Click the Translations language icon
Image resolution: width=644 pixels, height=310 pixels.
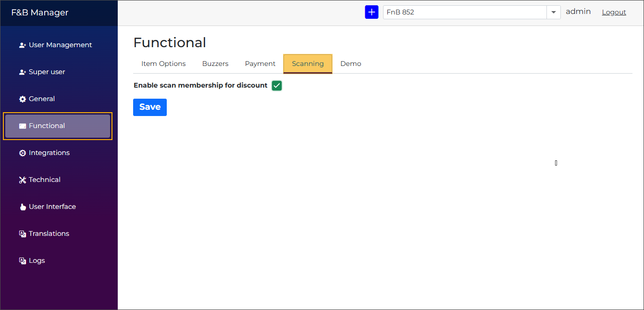[22, 233]
